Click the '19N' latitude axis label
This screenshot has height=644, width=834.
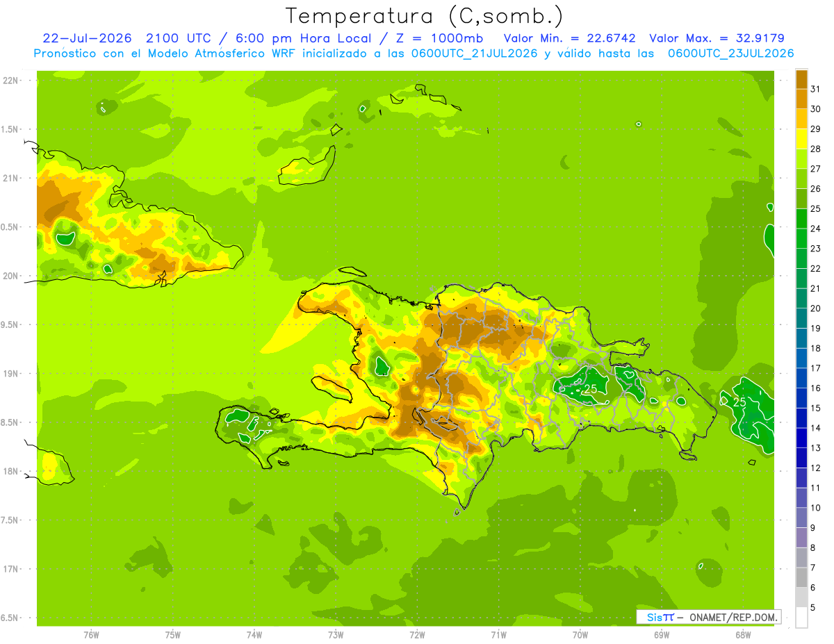pyautogui.click(x=10, y=374)
